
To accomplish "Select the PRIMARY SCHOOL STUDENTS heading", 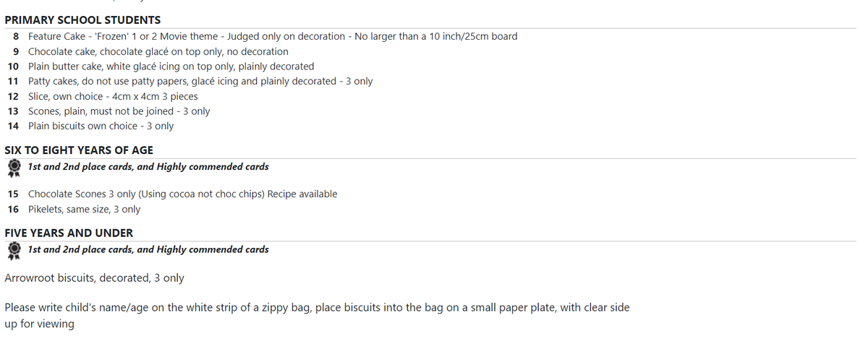I will click(82, 20).
